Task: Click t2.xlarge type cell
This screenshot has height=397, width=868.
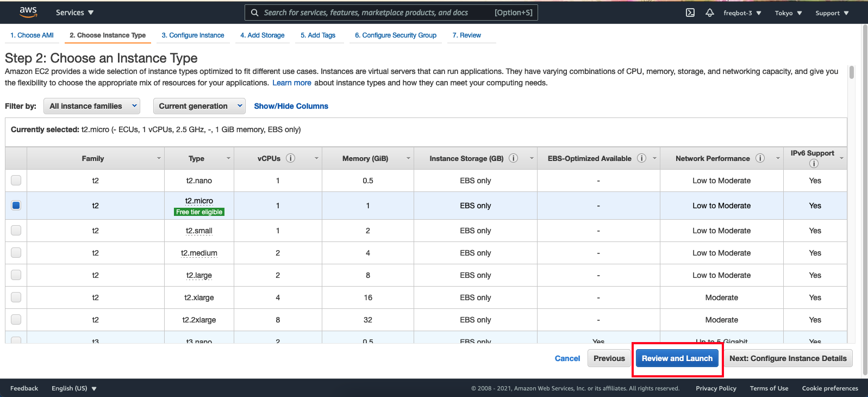Action: click(199, 297)
